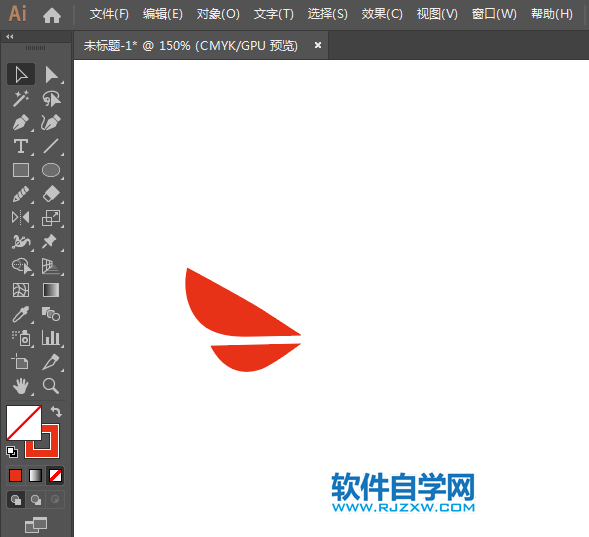This screenshot has width=589, height=537.
Task: Open the 窗口(W) menu
Action: [494, 14]
